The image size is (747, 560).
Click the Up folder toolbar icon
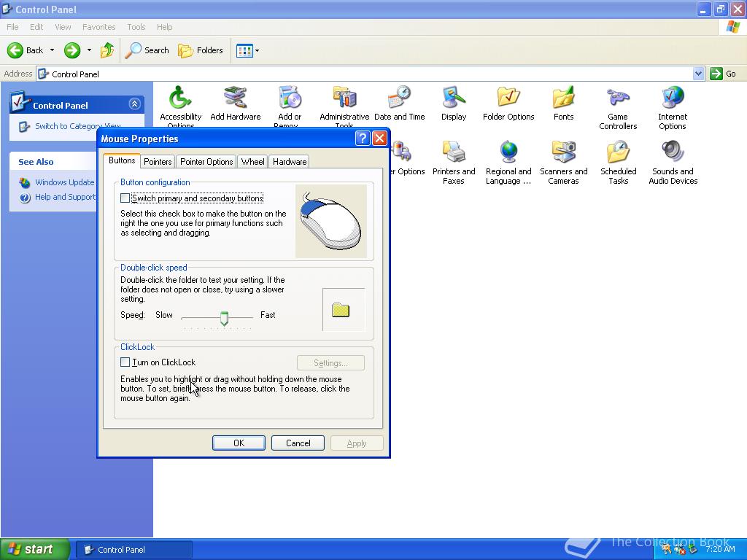107,50
